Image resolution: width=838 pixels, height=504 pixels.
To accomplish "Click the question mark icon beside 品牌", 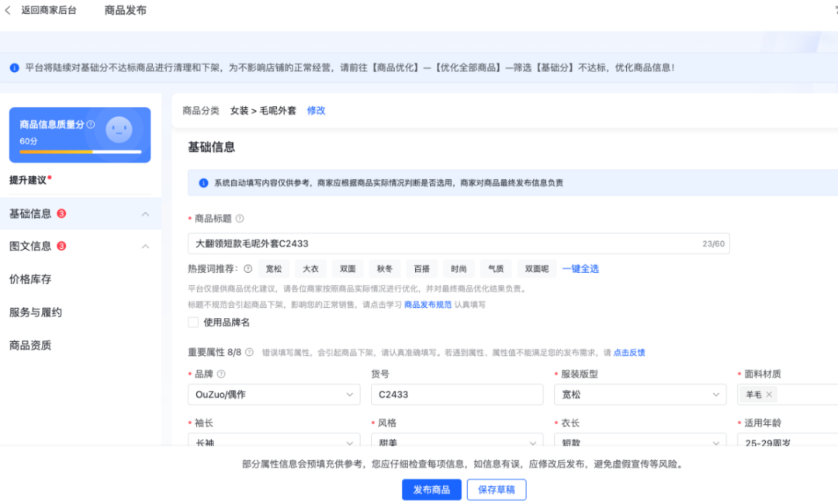I will (x=220, y=373).
